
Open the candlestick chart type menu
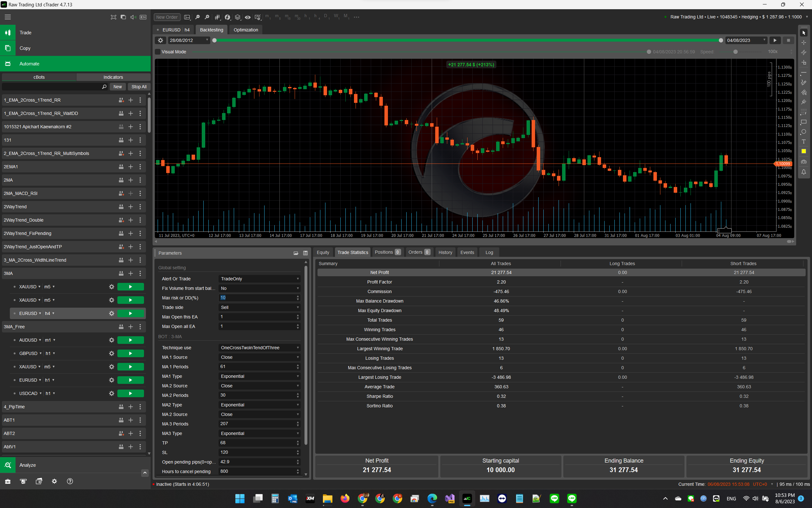(x=217, y=17)
